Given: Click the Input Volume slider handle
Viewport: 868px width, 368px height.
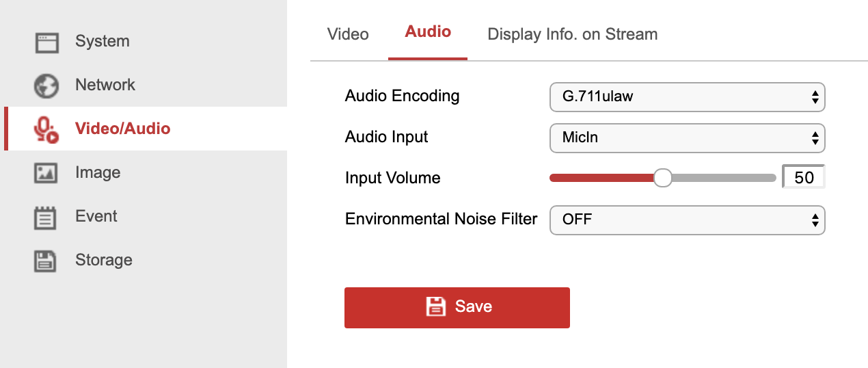Looking at the screenshot, I should [x=663, y=178].
